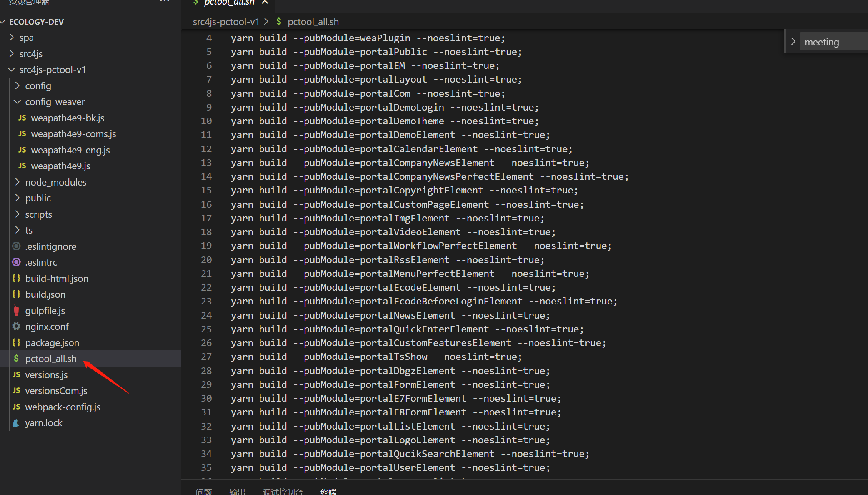Viewport: 868px width, 495px height.
Task: Close the pctool_all.sh editor tab
Action: pyautogui.click(x=265, y=2)
